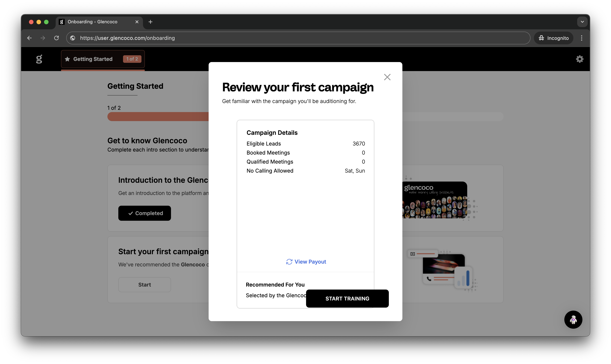This screenshot has width=611, height=364.
Task: Select the Getting Started tab
Action: [93, 59]
